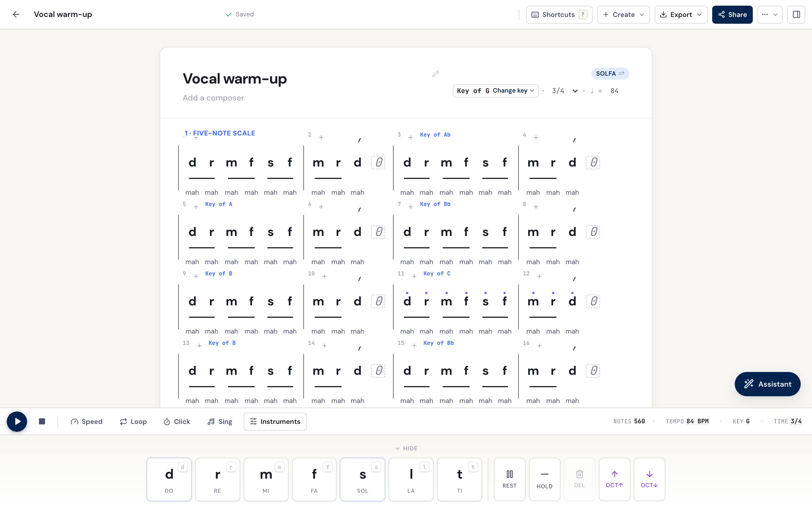Click the plus icon above measure 12
The width and height of the screenshot is (812, 508).
(539, 276)
